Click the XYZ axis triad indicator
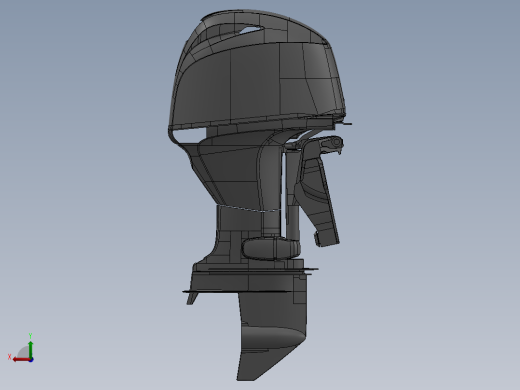The image size is (520, 390). pos(21,348)
